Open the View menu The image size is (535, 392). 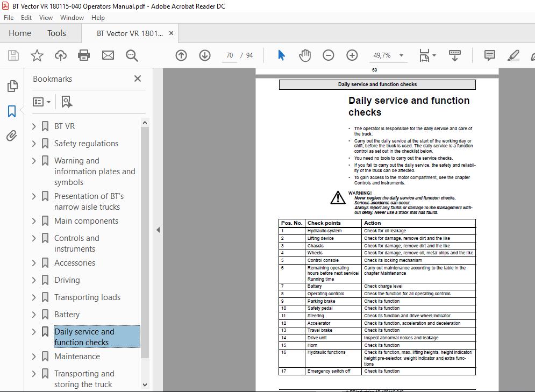tap(46, 17)
